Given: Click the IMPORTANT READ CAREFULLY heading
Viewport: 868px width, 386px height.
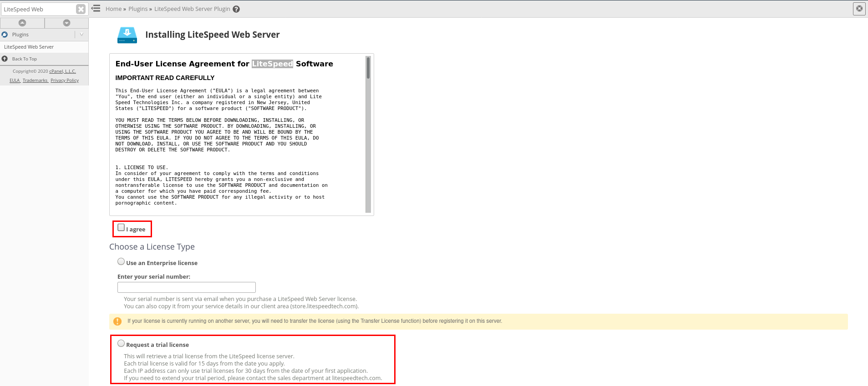Looking at the screenshot, I should tap(165, 78).
